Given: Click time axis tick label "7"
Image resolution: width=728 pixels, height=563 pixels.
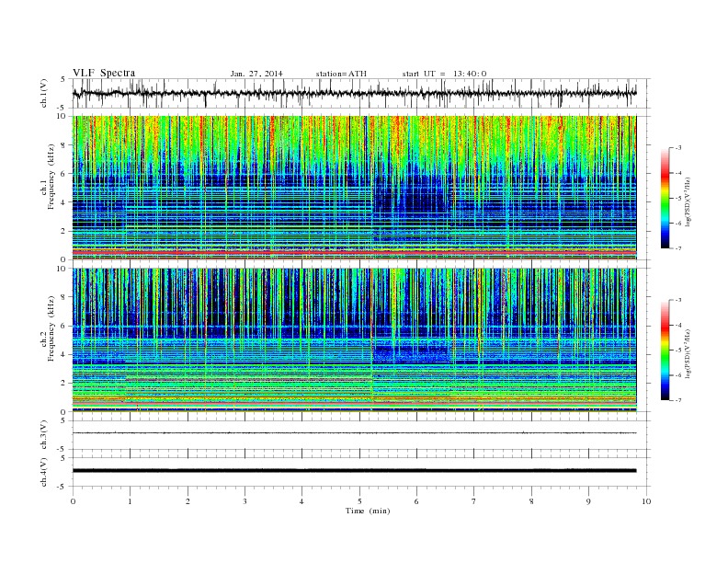Looking at the screenshot, I should (x=474, y=501).
